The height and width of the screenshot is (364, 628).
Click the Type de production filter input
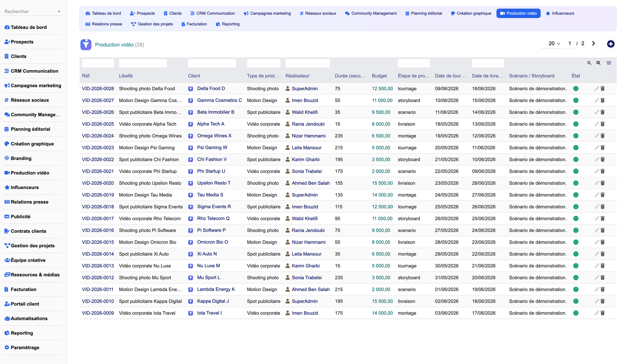pyautogui.click(x=263, y=63)
